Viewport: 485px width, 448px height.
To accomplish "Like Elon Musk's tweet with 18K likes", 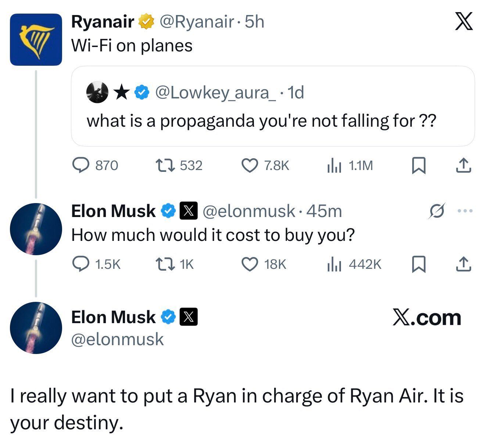I will (x=249, y=264).
